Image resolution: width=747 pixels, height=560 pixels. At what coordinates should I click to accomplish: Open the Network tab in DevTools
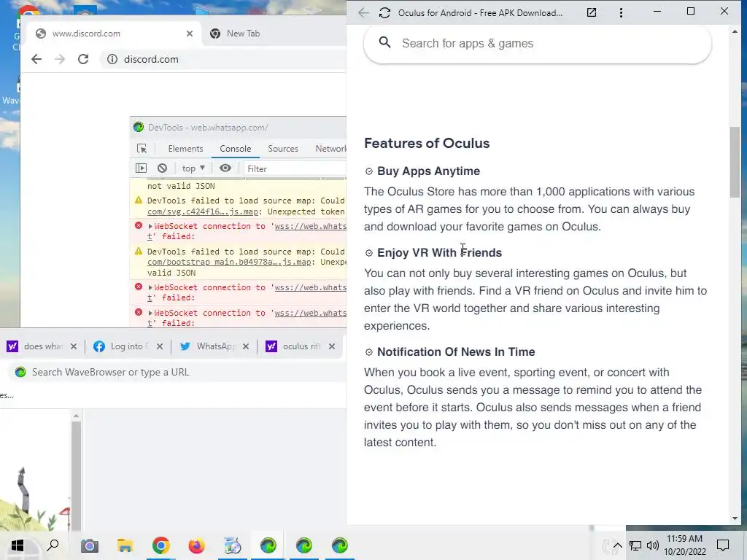pyautogui.click(x=330, y=149)
